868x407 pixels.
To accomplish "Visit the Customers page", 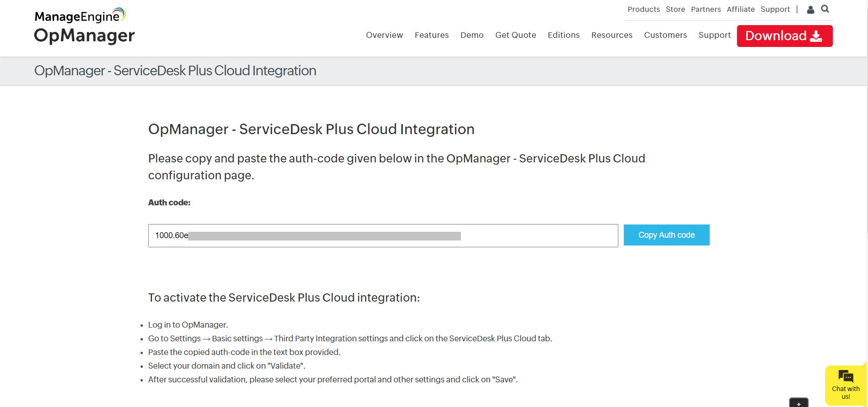I will click(665, 35).
